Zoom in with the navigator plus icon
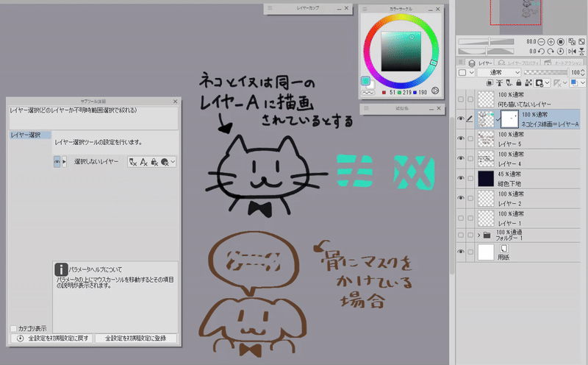The image size is (588, 365). click(551, 42)
